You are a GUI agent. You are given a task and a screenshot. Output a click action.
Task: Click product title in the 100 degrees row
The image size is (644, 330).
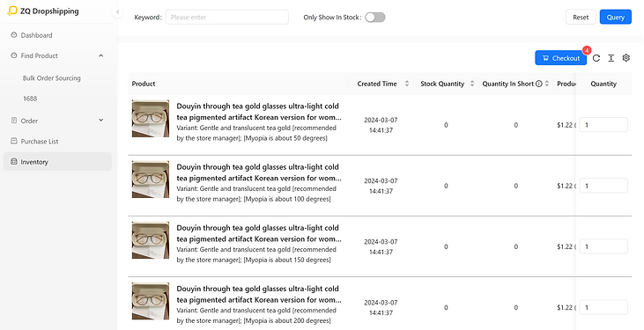tap(259, 172)
